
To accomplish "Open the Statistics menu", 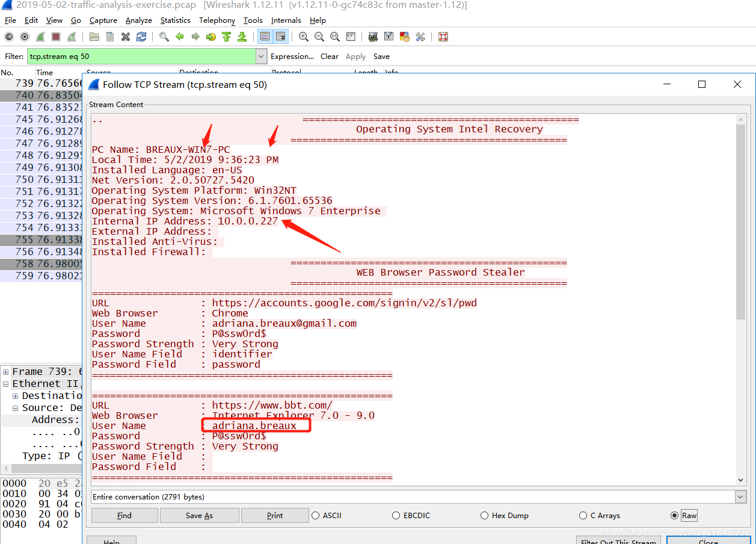I will pyautogui.click(x=176, y=20).
